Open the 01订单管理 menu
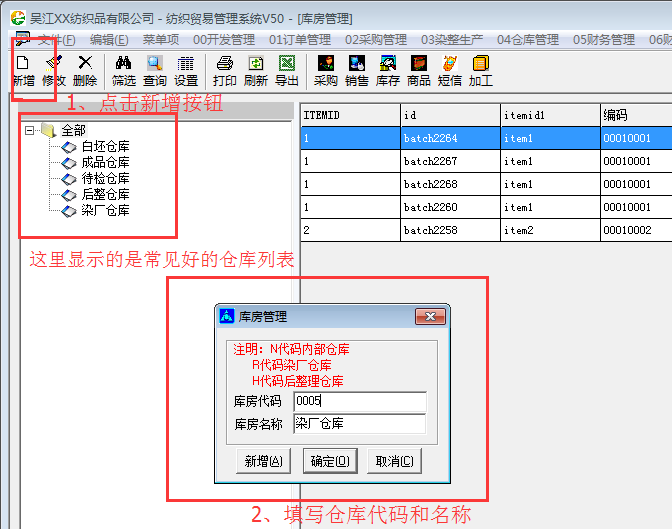 click(x=300, y=40)
